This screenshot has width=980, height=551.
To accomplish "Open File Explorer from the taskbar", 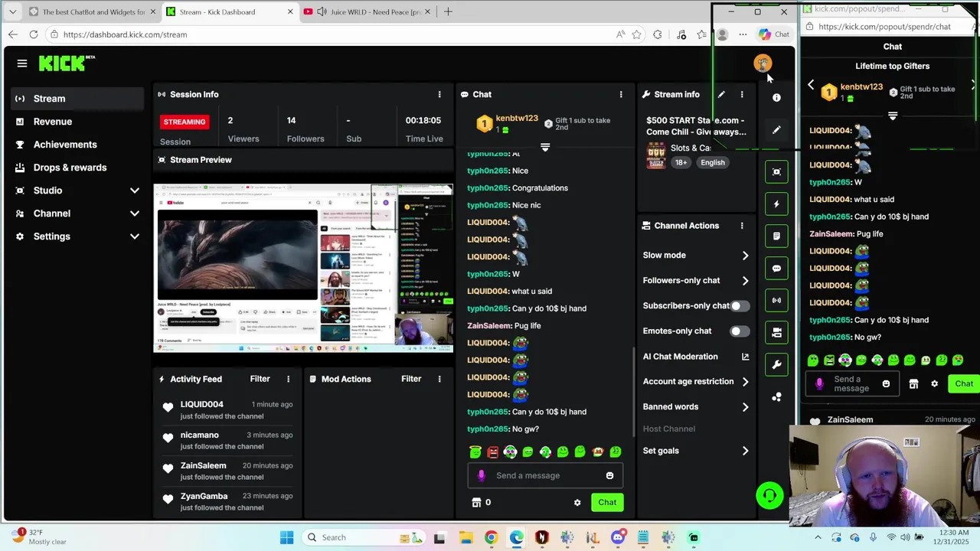I will [465, 538].
